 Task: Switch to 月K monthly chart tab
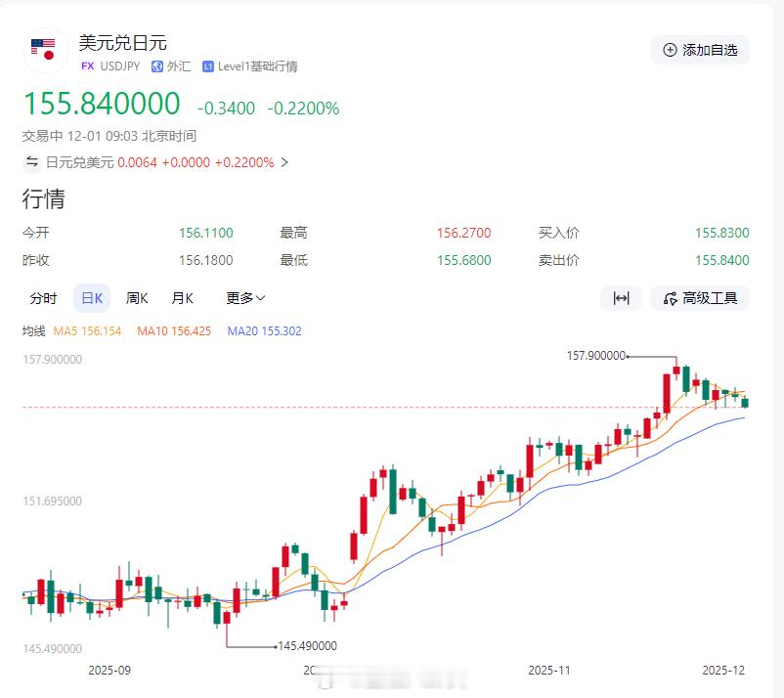pyautogui.click(x=182, y=298)
